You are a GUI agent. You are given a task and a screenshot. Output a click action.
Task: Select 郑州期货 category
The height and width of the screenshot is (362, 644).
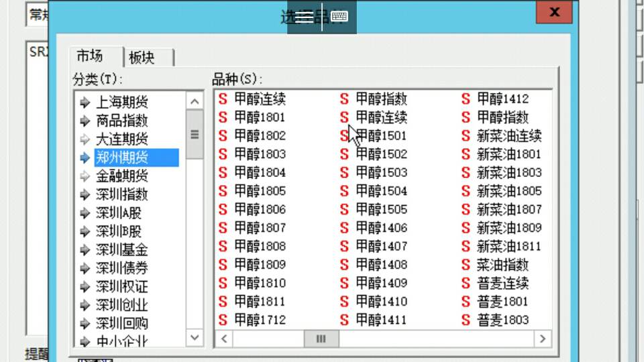136,158
